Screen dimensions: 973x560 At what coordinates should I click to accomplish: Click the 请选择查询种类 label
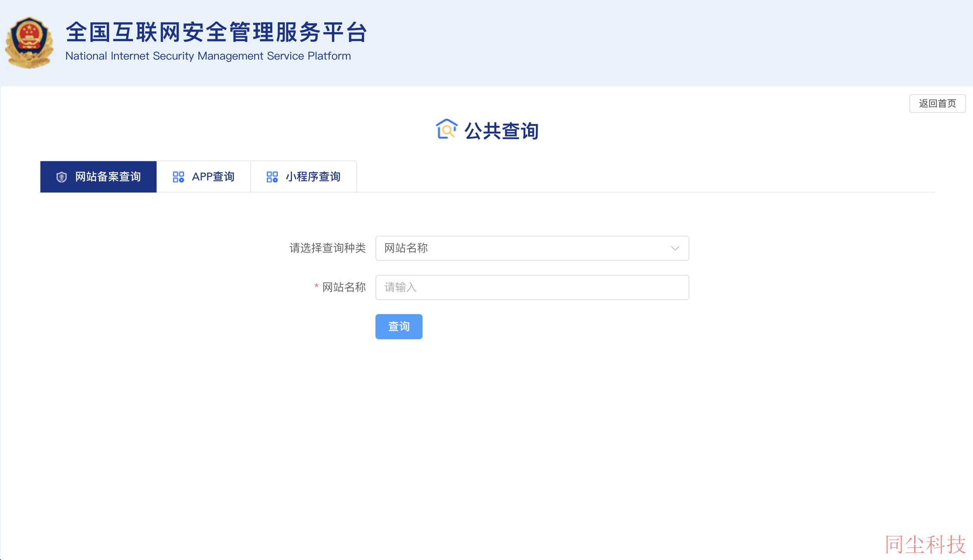pos(328,248)
